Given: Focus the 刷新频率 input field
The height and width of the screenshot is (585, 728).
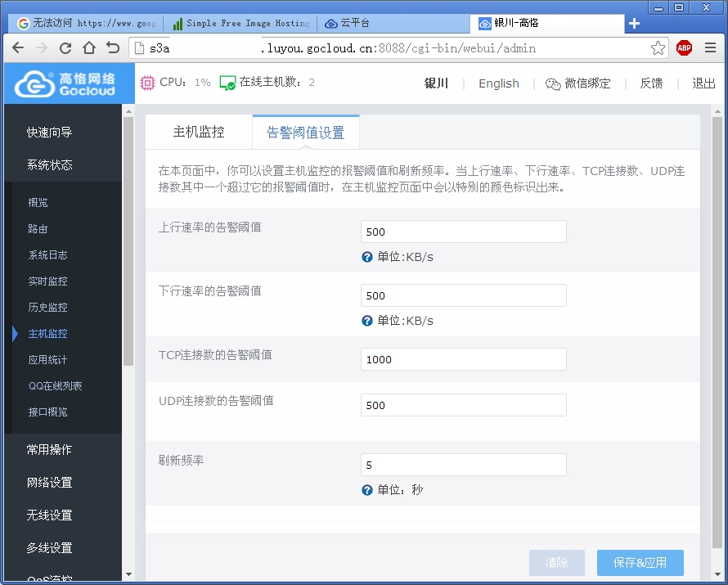Looking at the screenshot, I should [463, 465].
